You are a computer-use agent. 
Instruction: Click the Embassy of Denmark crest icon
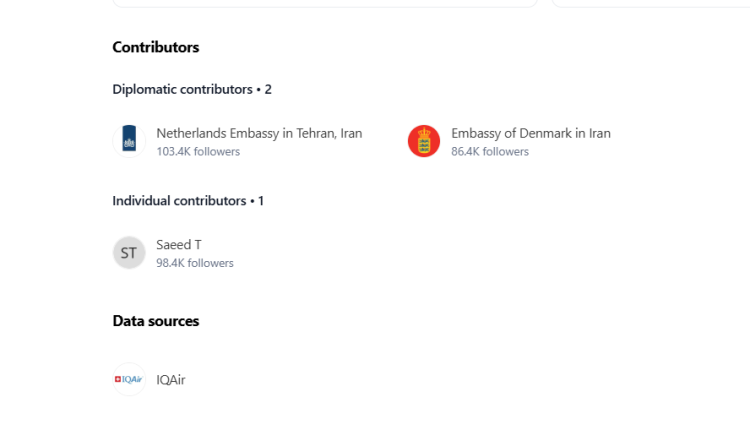click(424, 141)
